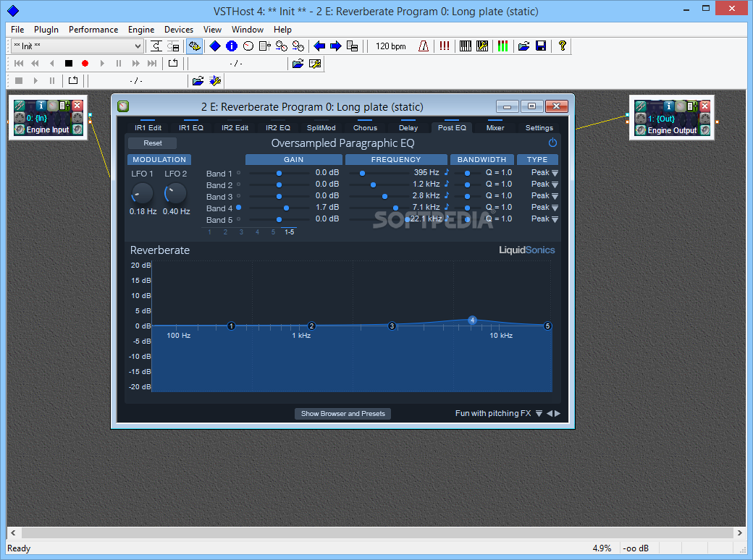Click the blue left arrow previous icon
Image resolution: width=753 pixels, height=560 pixels.
click(x=319, y=46)
